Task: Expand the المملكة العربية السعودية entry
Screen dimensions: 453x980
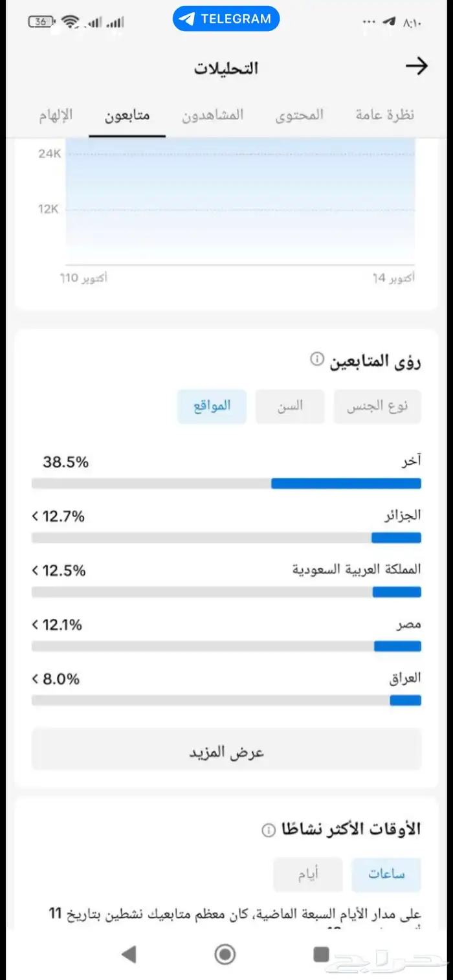Action: [34, 570]
